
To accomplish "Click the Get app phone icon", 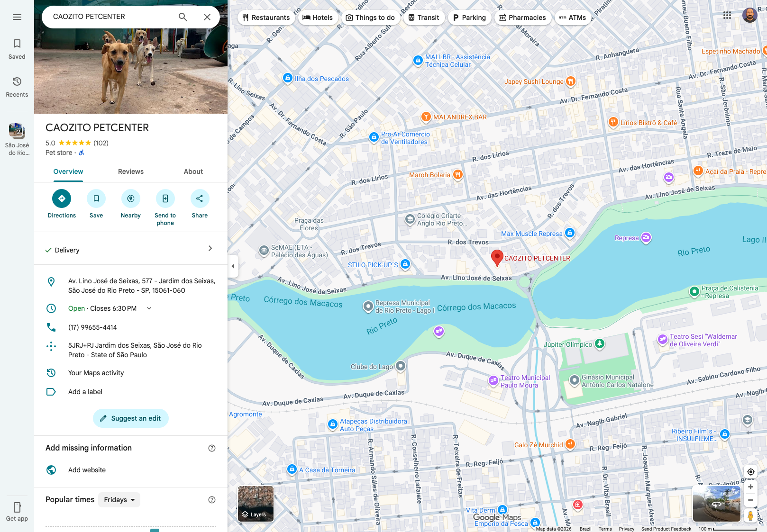I will coord(17,507).
